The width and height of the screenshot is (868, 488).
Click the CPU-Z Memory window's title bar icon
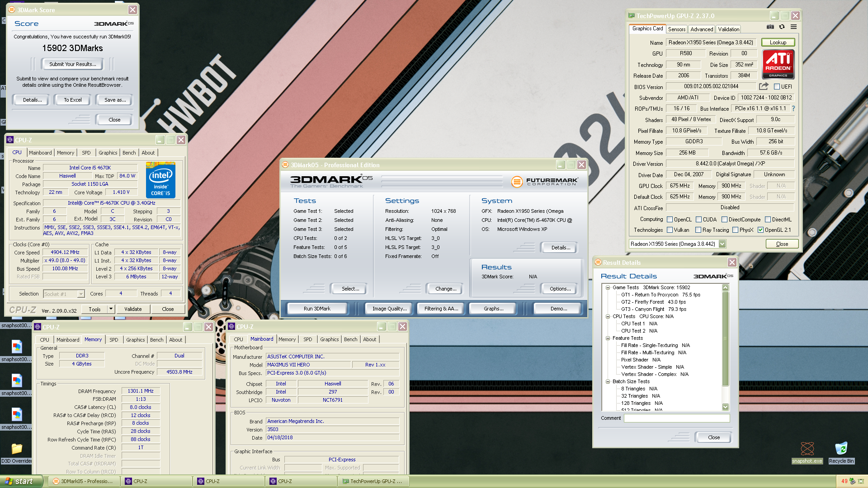(38, 327)
